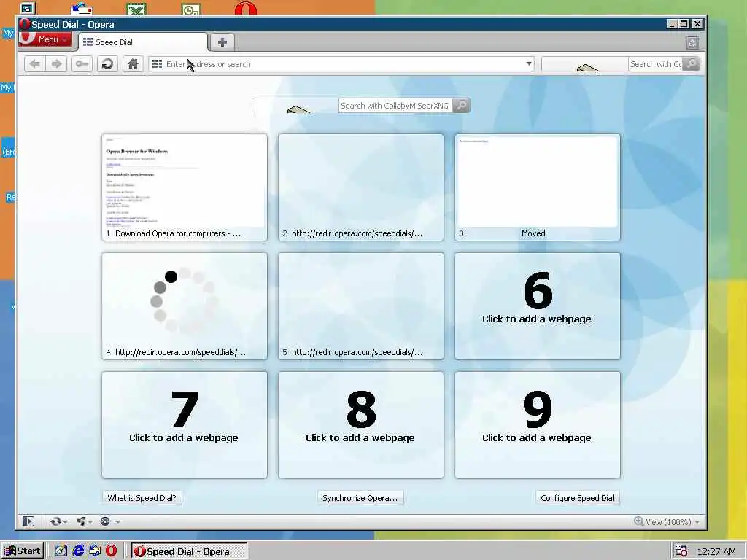The height and width of the screenshot is (560, 747).
Task: Click the mail envelope desktop icon
Action: (82, 8)
